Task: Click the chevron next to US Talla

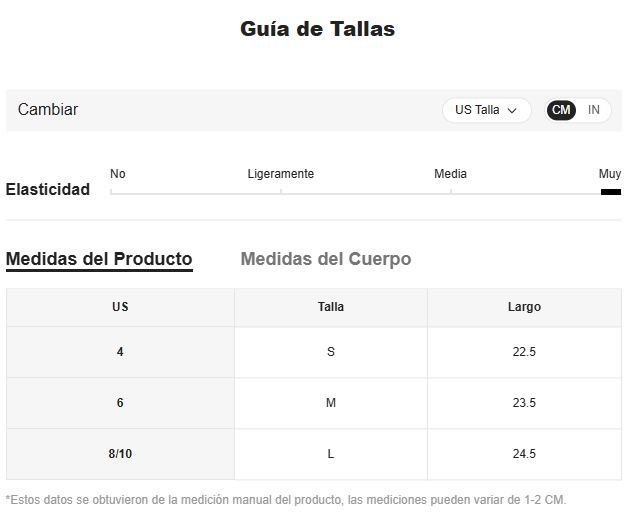Action: click(x=512, y=111)
